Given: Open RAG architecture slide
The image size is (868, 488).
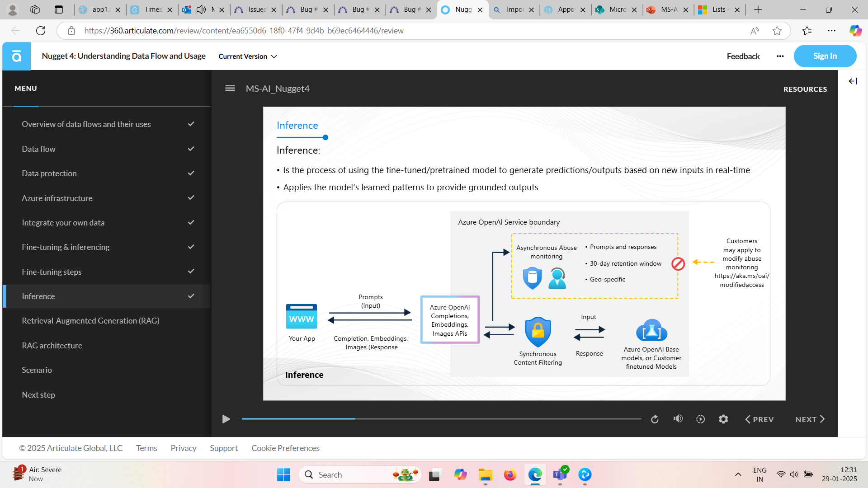Looking at the screenshot, I should click(x=107, y=346).
